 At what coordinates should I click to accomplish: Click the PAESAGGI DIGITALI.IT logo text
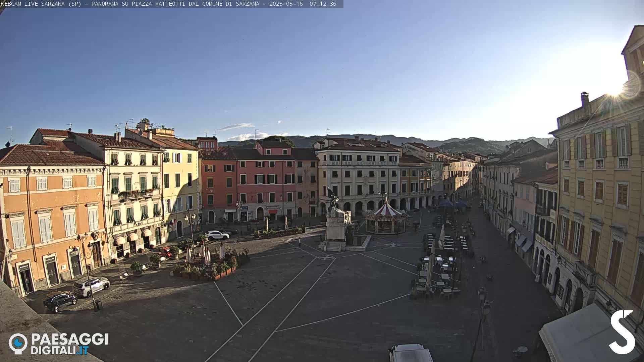69,344
